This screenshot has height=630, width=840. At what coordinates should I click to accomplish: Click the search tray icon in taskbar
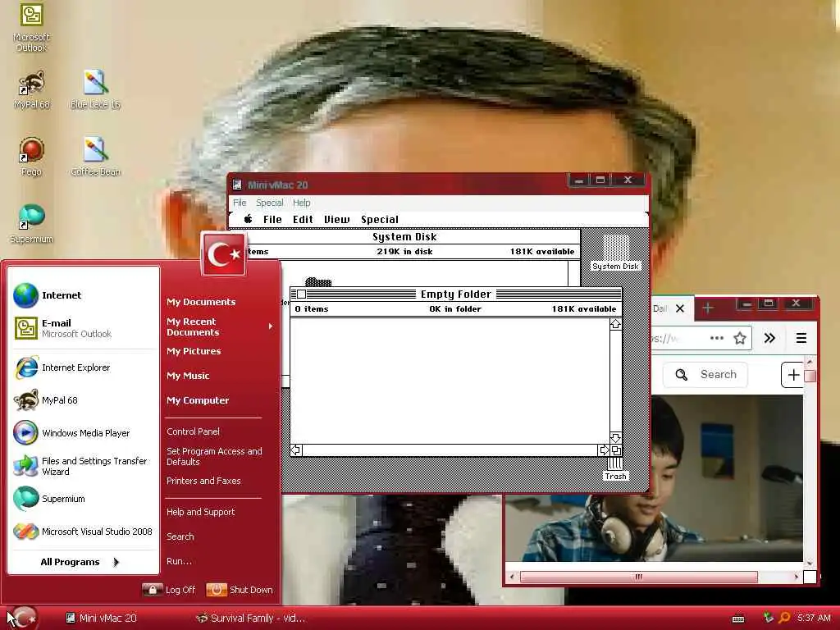tap(784, 618)
